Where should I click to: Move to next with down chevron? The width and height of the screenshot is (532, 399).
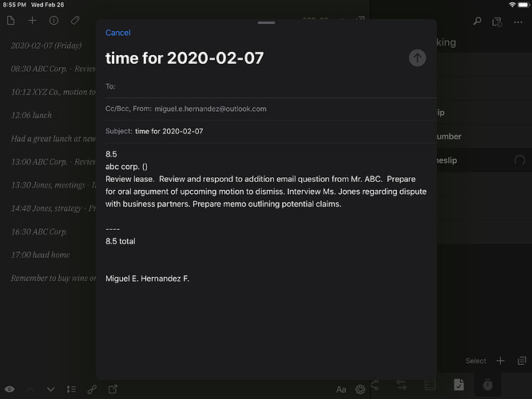(x=50, y=389)
